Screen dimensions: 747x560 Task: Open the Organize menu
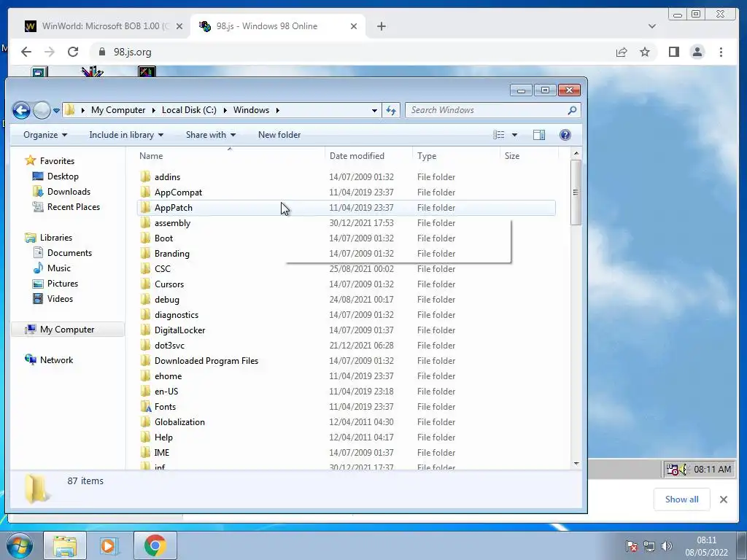[x=45, y=135]
